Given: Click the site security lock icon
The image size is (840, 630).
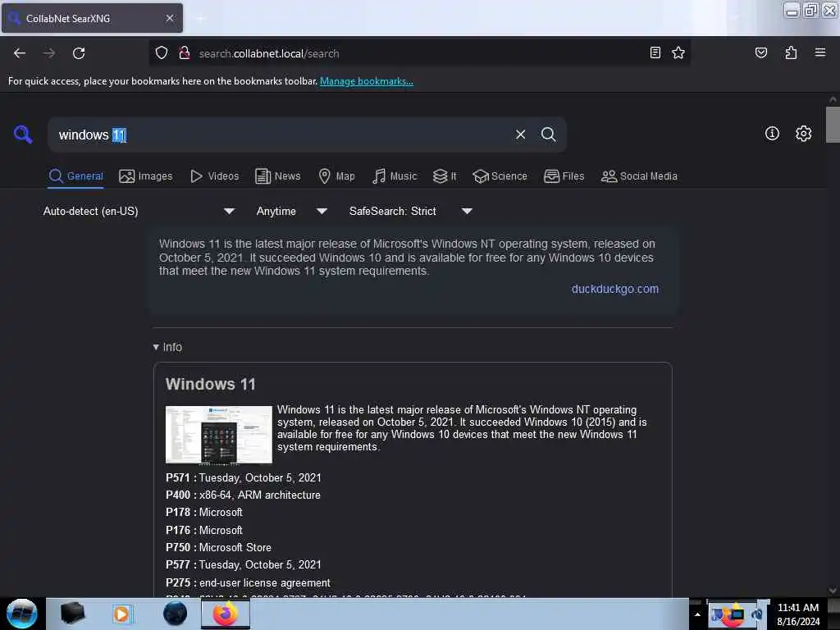Looking at the screenshot, I should 185,53.
